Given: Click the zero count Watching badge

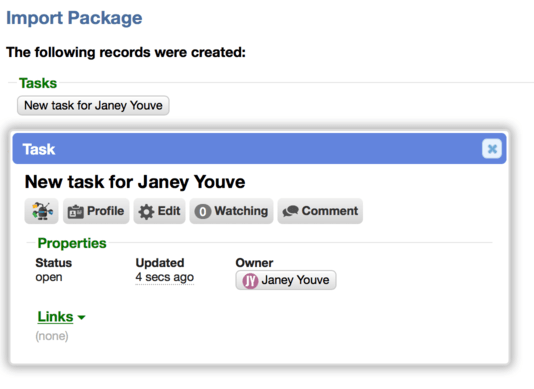Looking at the screenshot, I should 203,212.
